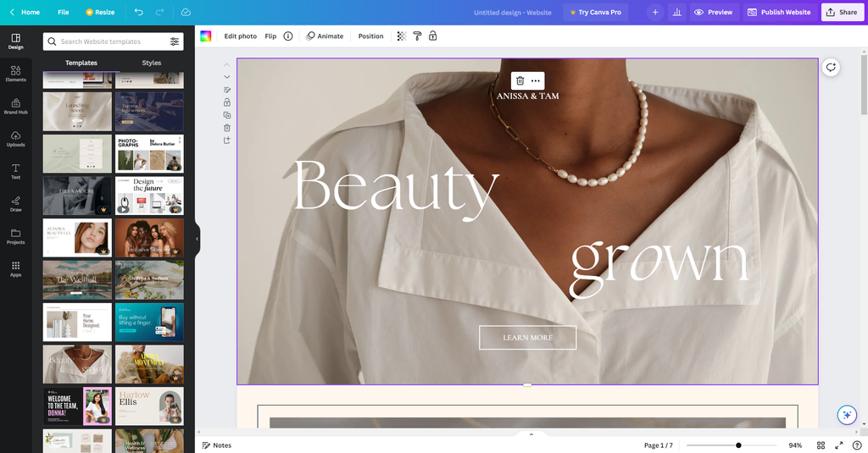Open the transparency tool

[x=402, y=36]
